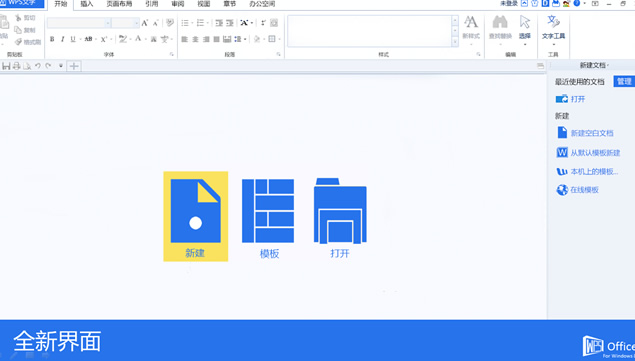Switch to the 页面布局 ribbon tab
This screenshot has height=361, width=635.
(x=119, y=4)
